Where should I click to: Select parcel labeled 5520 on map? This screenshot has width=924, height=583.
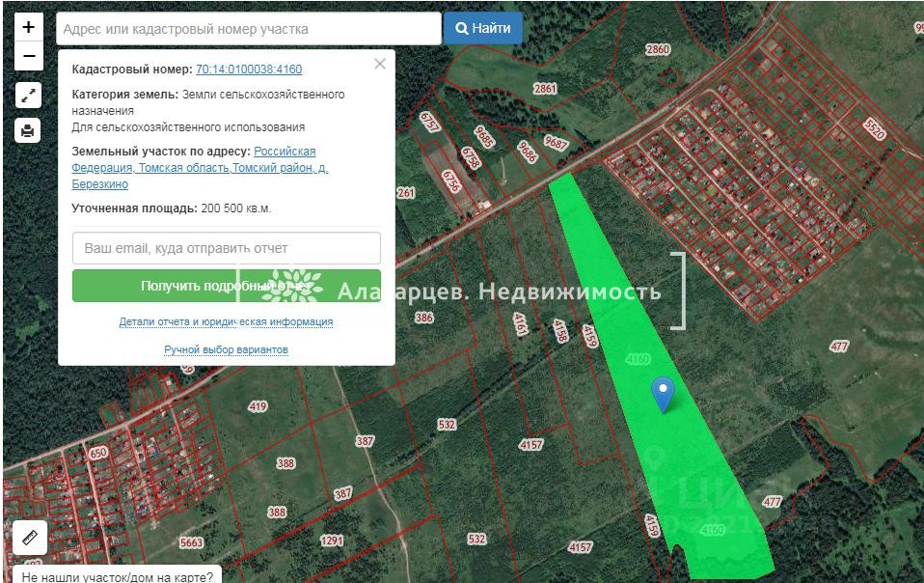coord(875,128)
